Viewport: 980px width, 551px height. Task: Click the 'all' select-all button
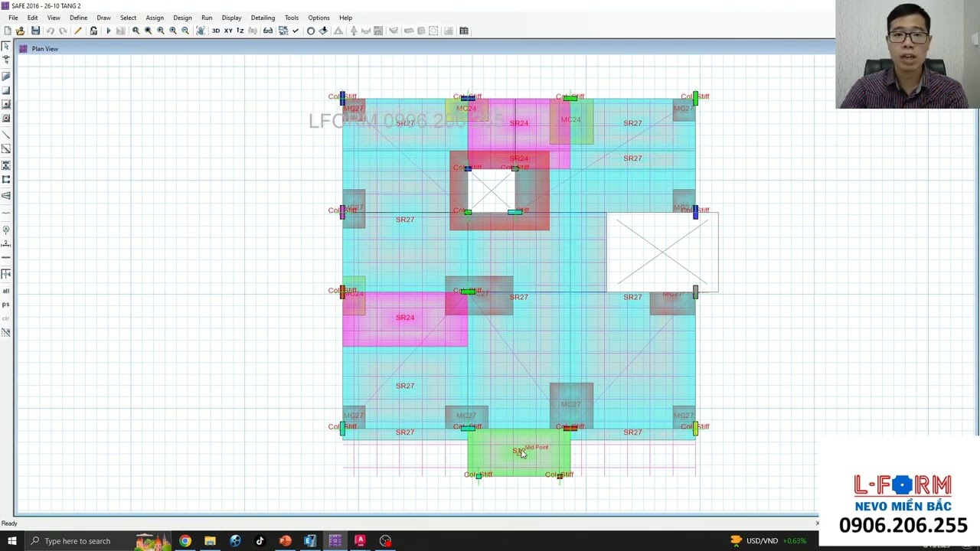click(6, 291)
